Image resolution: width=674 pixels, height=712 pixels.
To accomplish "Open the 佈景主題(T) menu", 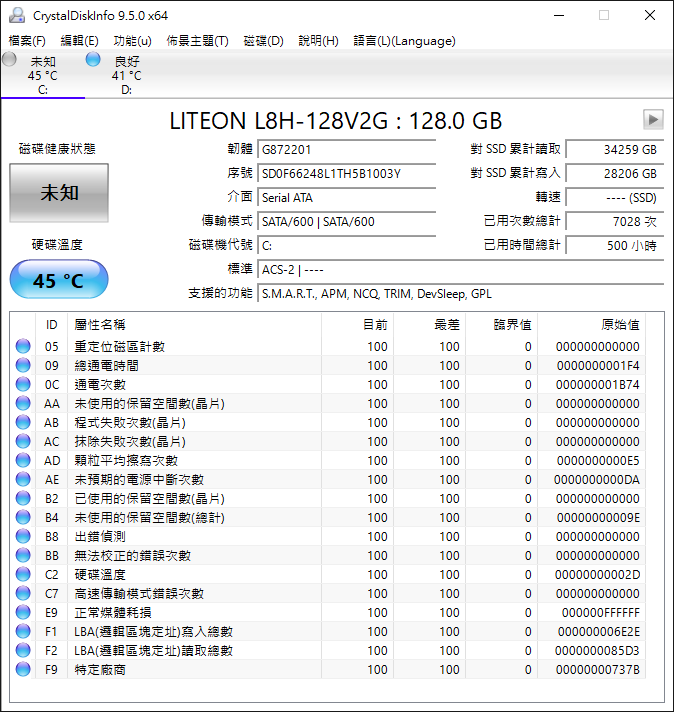I will click(197, 41).
